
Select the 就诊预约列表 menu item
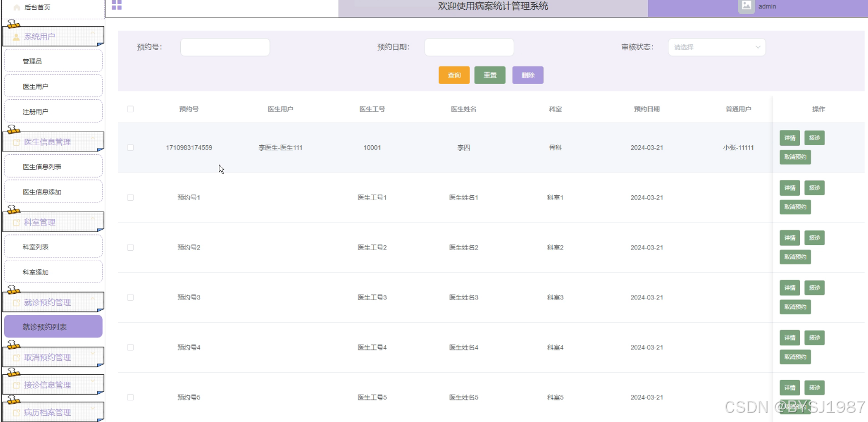tap(53, 327)
